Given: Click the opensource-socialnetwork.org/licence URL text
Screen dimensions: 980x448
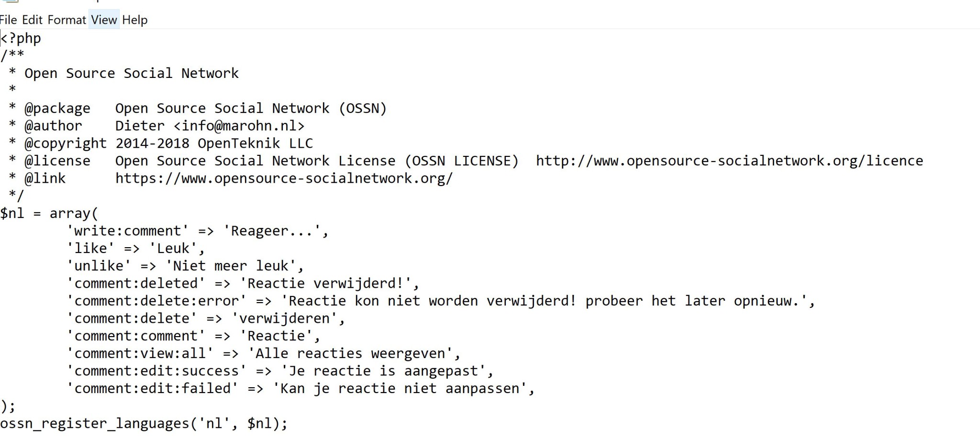Looking at the screenshot, I should coord(729,161).
